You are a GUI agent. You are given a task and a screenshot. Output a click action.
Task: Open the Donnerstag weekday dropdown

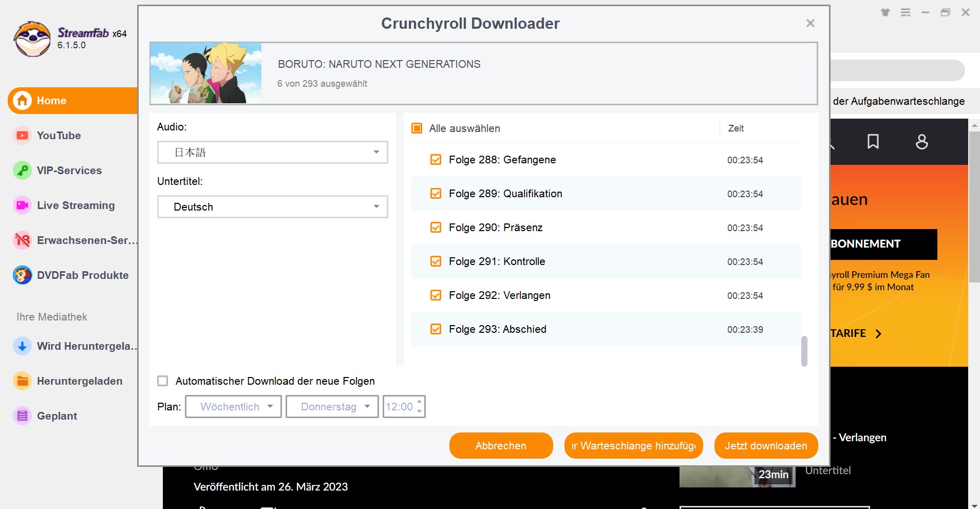click(x=332, y=407)
